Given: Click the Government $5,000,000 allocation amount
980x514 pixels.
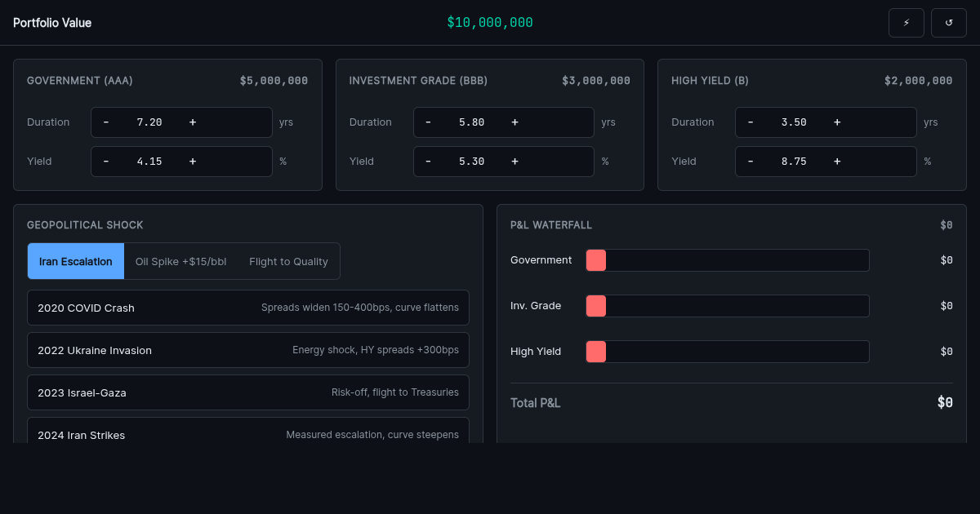Looking at the screenshot, I should (x=274, y=81).
